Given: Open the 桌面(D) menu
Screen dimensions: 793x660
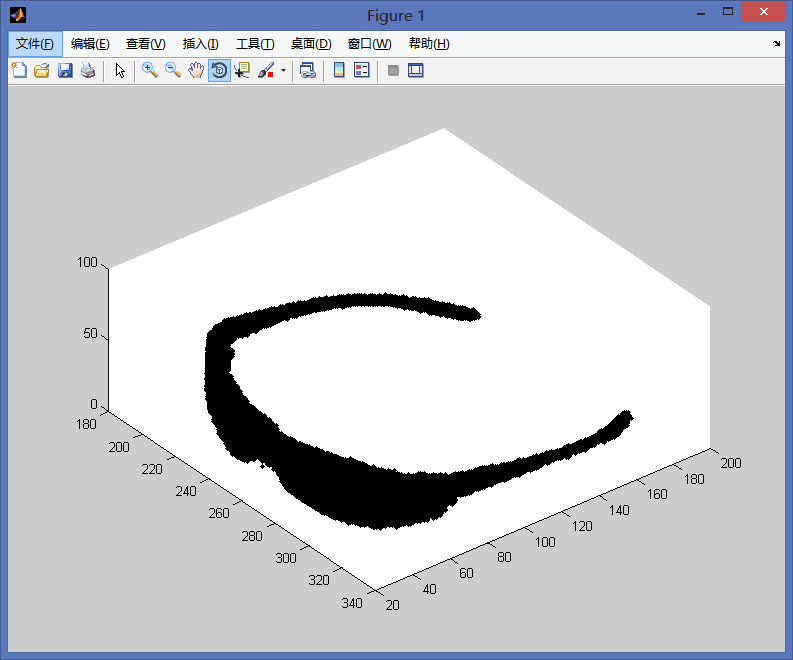Looking at the screenshot, I should click(311, 44).
